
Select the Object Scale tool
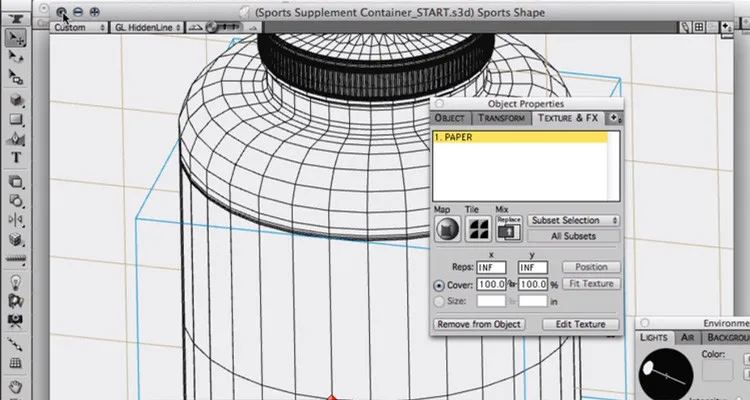15,77
